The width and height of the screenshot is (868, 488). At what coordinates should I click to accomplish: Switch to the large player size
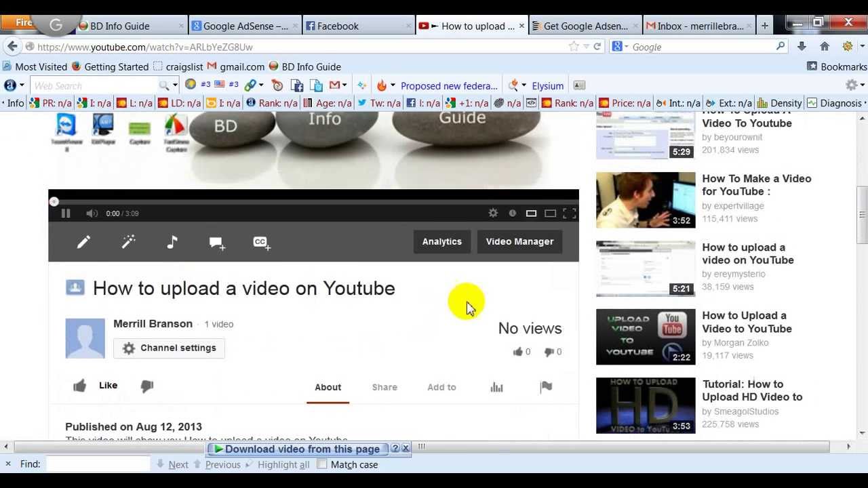coord(551,213)
